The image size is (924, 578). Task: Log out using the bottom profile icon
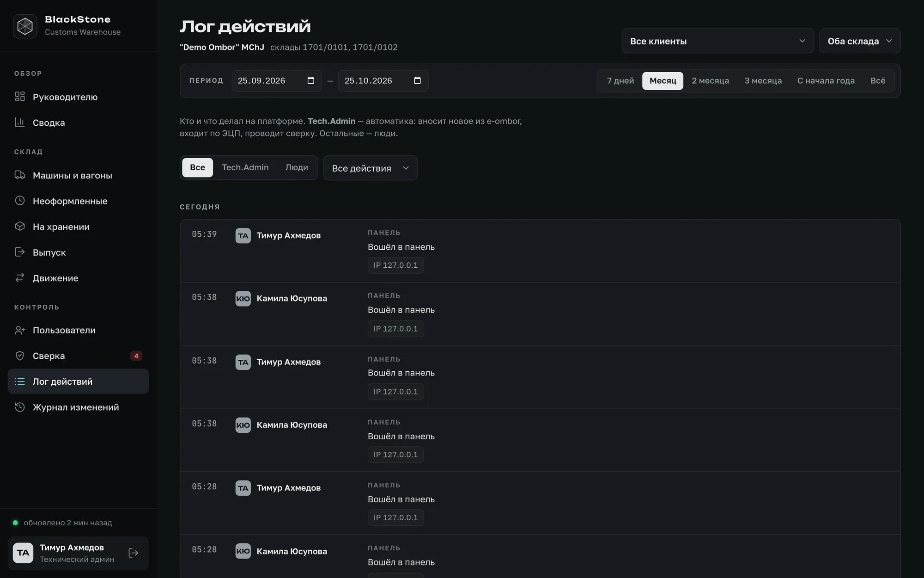click(134, 553)
